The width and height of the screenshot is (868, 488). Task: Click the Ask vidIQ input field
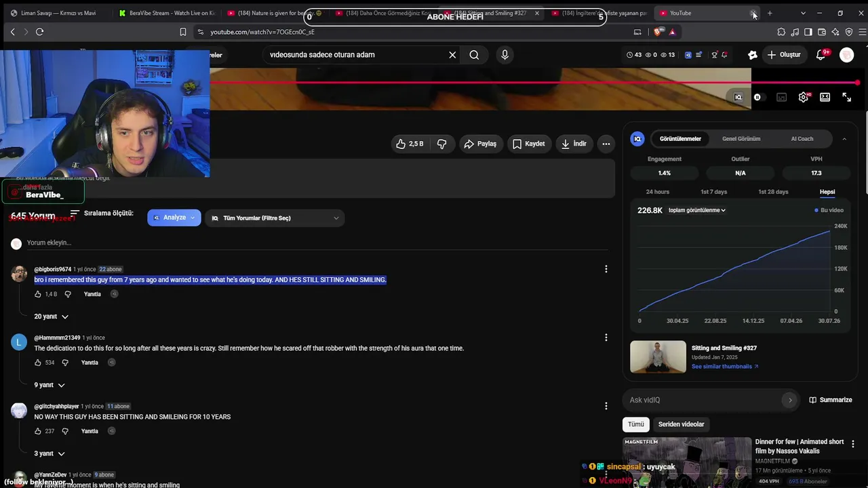[x=704, y=400]
